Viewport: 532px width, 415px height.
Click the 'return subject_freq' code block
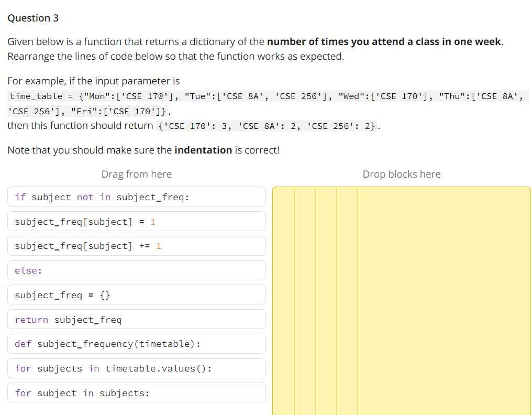point(136,319)
